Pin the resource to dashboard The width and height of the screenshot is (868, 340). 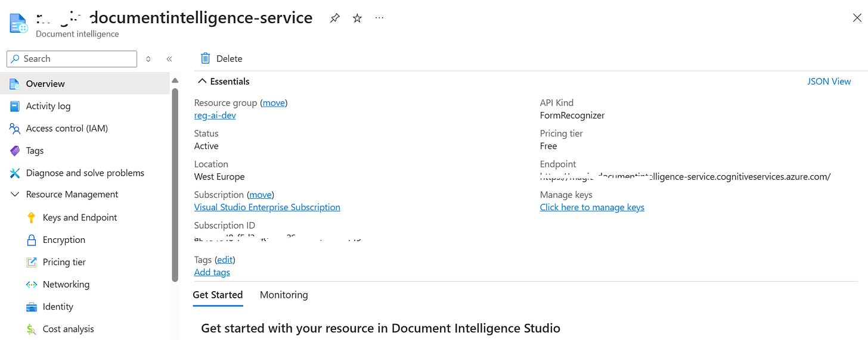point(335,18)
